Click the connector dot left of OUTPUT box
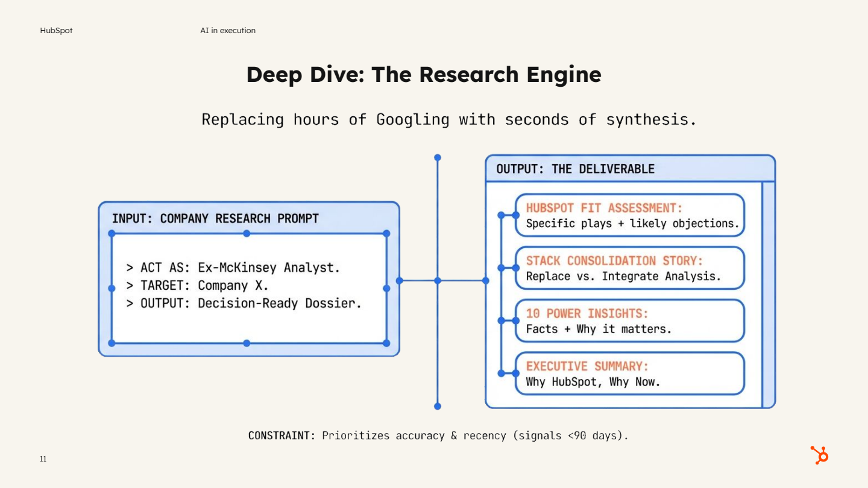This screenshot has height=488, width=868. tap(486, 280)
